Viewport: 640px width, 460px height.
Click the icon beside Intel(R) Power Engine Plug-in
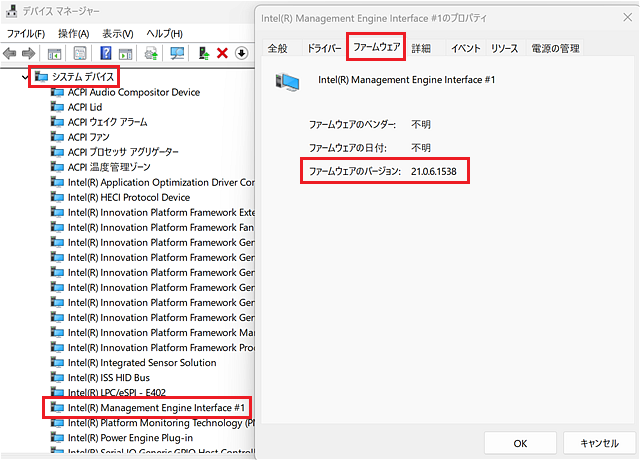click(x=57, y=438)
